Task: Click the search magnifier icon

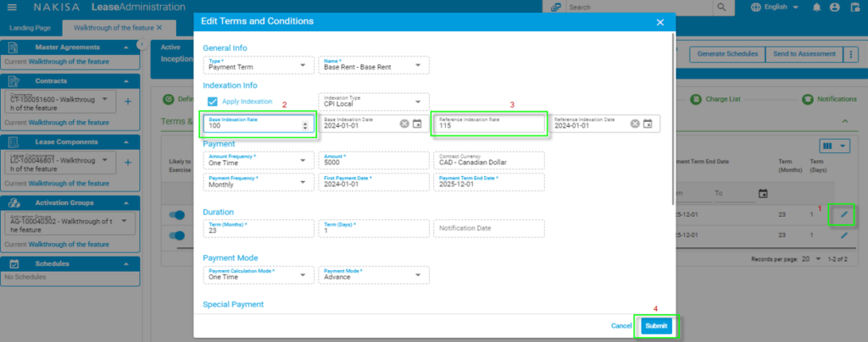Action: (721, 8)
